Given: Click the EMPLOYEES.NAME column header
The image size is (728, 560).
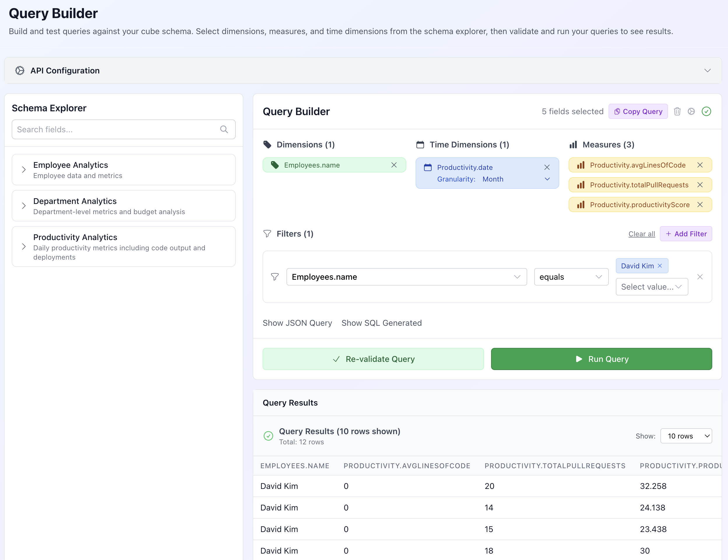Looking at the screenshot, I should 295,466.
